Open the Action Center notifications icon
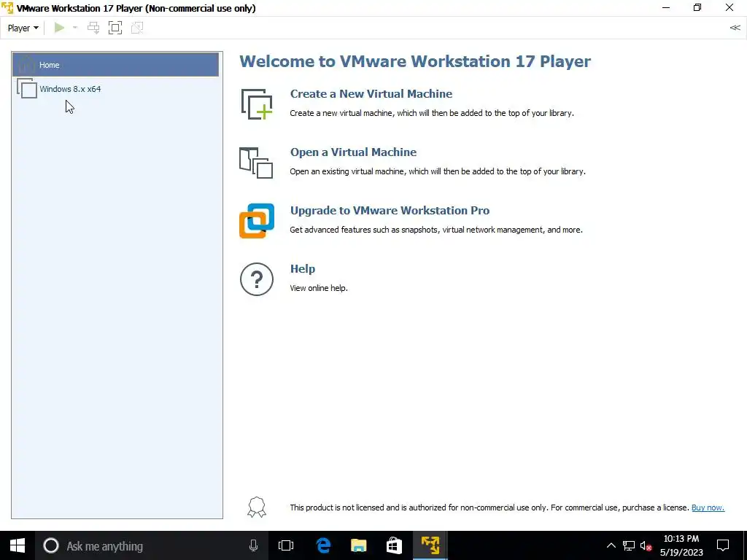The width and height of the screenshot is (747, 560). [x=723, y=545]
